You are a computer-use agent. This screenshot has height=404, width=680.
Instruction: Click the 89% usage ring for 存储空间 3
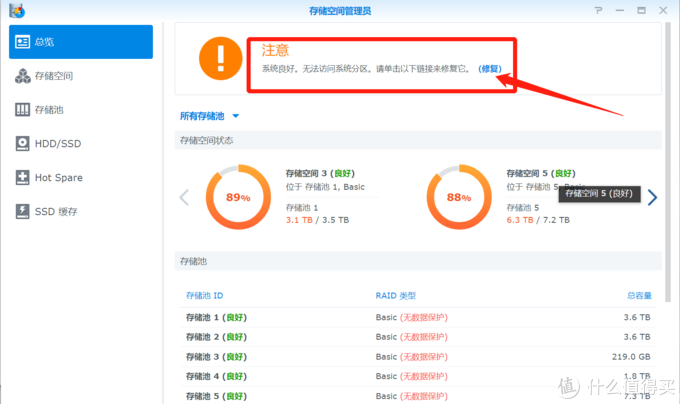click(x=238, y=197)
